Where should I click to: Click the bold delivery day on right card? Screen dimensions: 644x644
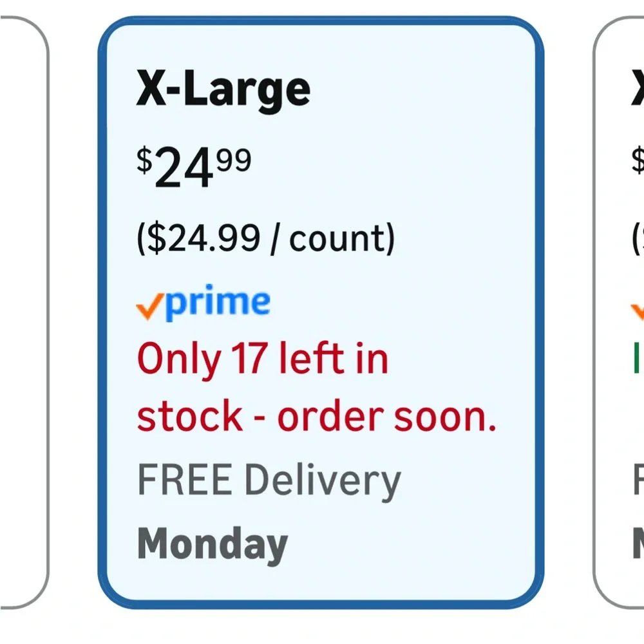point(638,544)
